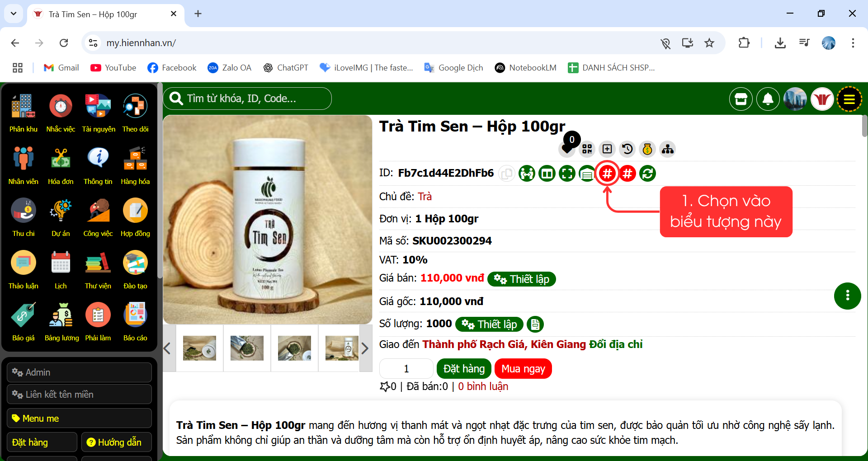The width and height of the screenshot is (868, 461).
Task: Open Liên kết tên miền menu item
Action: 79,395
